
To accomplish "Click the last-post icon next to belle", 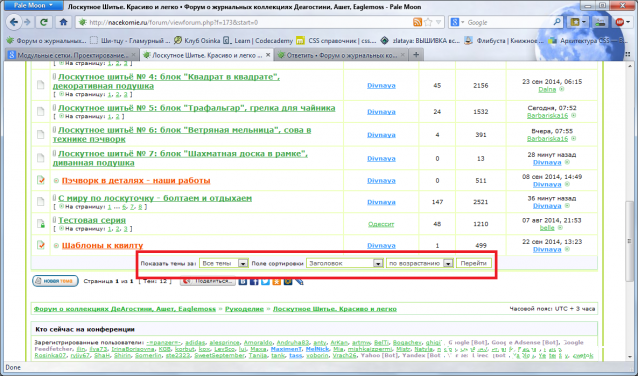I will coord(560,228).
